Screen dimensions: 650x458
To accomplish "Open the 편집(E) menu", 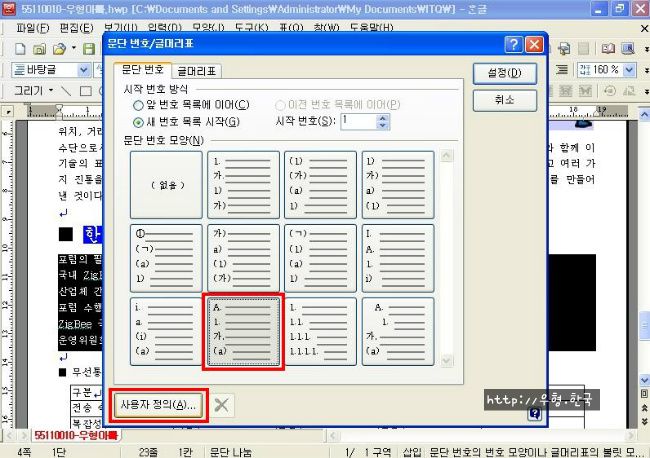I will 77,28.
